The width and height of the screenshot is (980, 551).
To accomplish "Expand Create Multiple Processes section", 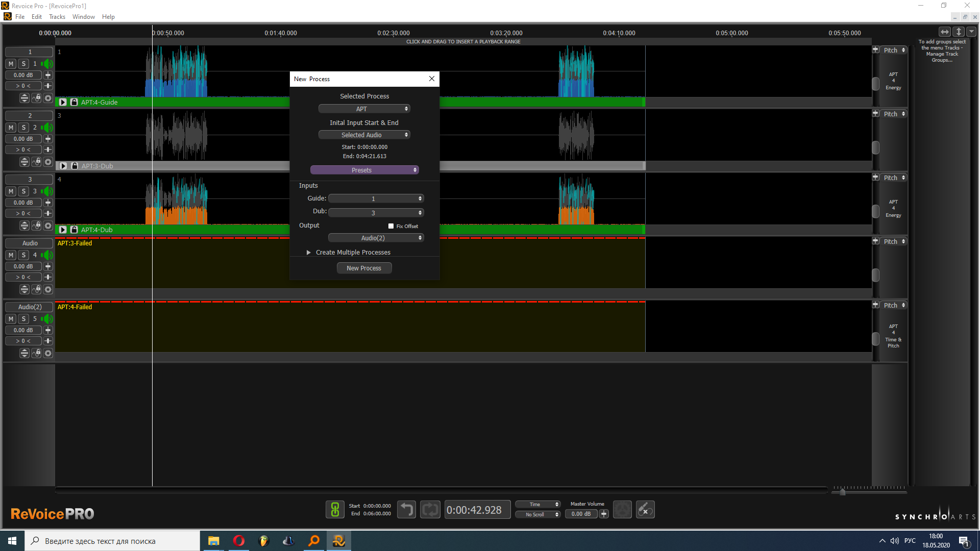I will [308, 253].
